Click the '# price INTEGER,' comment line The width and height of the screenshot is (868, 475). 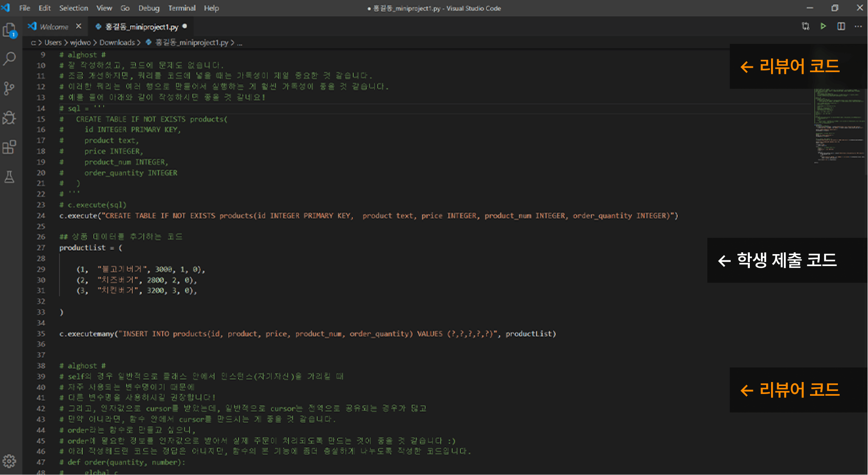[101, 151]
